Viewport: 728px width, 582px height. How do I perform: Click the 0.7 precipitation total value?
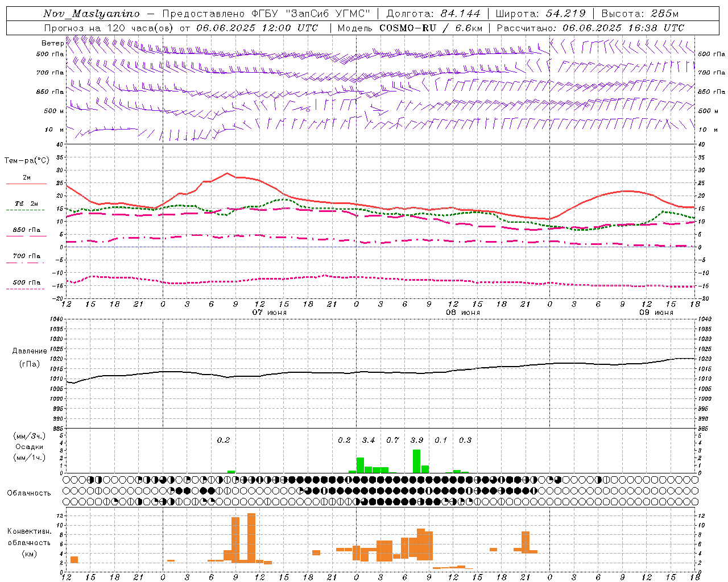coord(392,440)
